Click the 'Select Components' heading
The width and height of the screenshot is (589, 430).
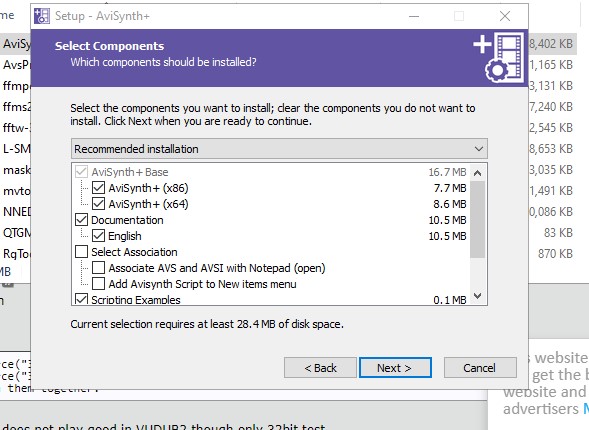coord(109,46)
